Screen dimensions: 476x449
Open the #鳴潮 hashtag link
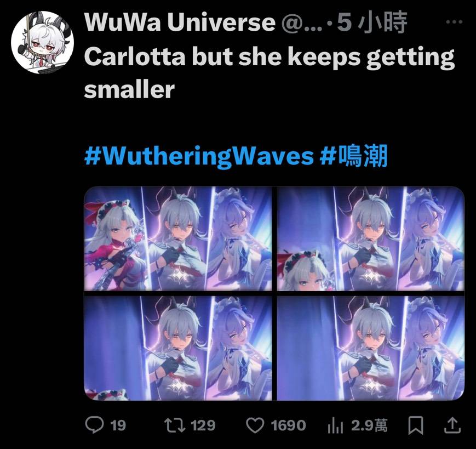pos(354,156)
